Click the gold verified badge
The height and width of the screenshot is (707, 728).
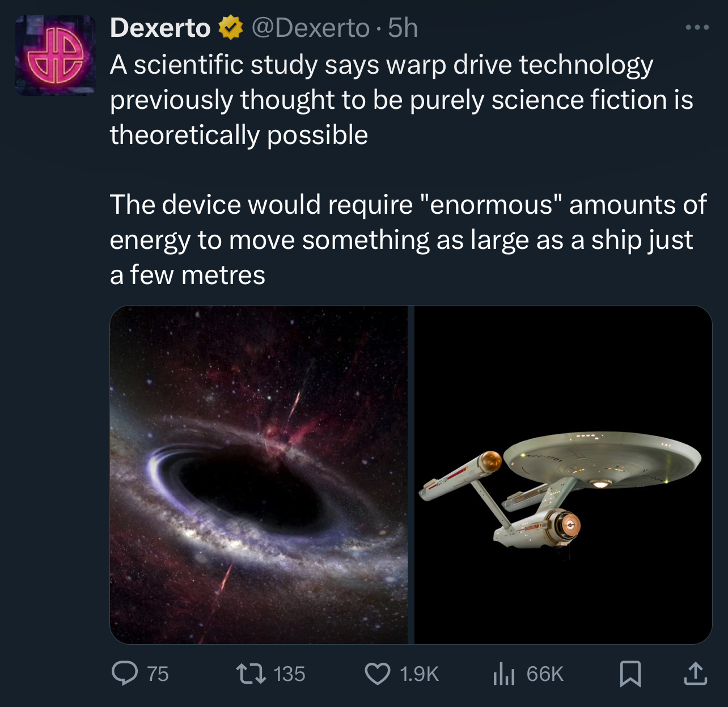[x=230, y=28]
